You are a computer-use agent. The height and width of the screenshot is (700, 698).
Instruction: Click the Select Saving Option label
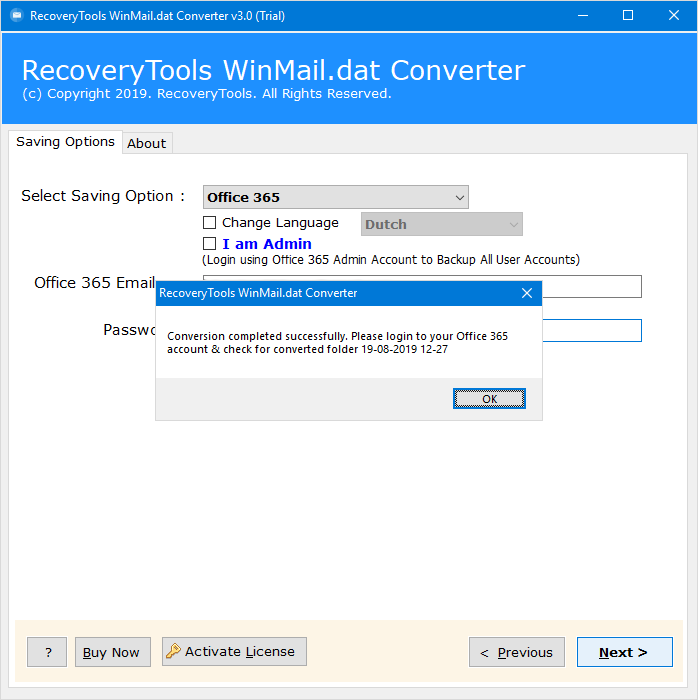pos(103,196)
